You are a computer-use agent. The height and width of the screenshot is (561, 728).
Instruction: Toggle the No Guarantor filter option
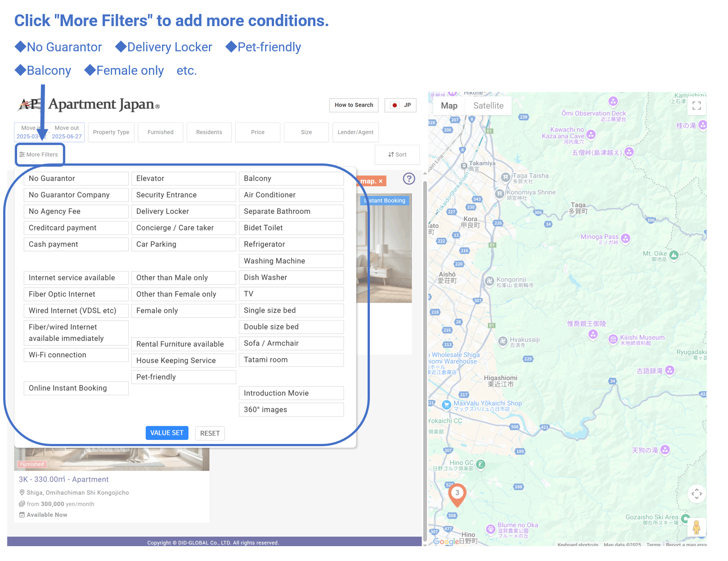[76, 179]
